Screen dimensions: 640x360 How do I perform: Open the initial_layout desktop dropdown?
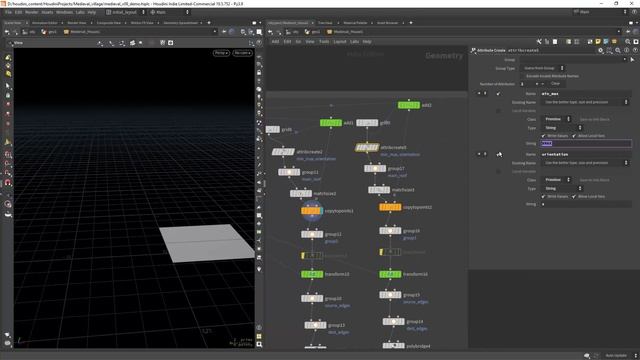(125, 12)
